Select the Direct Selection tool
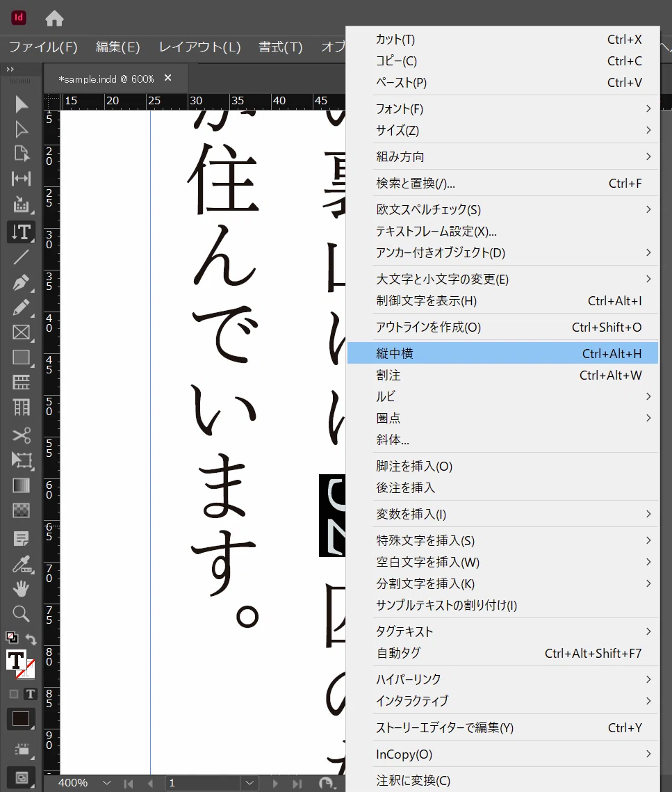The image size is (672, 792). 21,129
